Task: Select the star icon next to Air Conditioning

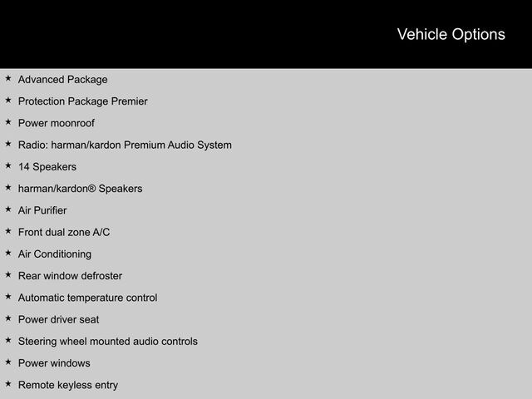Action: [x=8, y=254]
